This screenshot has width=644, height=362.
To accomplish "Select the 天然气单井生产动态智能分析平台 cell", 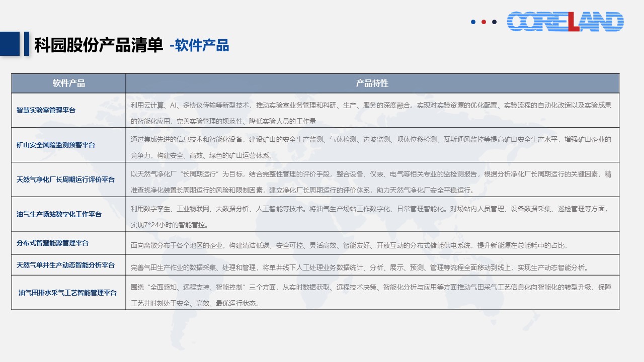I will pos(69,265).
